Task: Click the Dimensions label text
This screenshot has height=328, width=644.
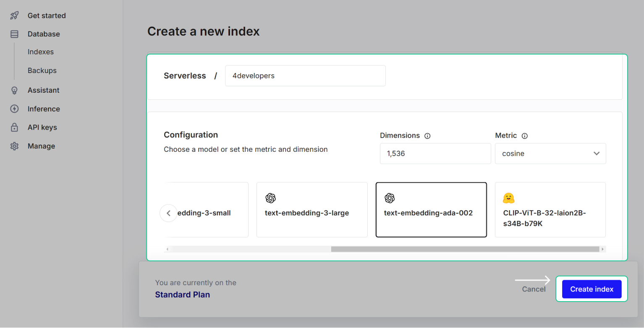Action: pyautogui.click(x=400, y=136)
